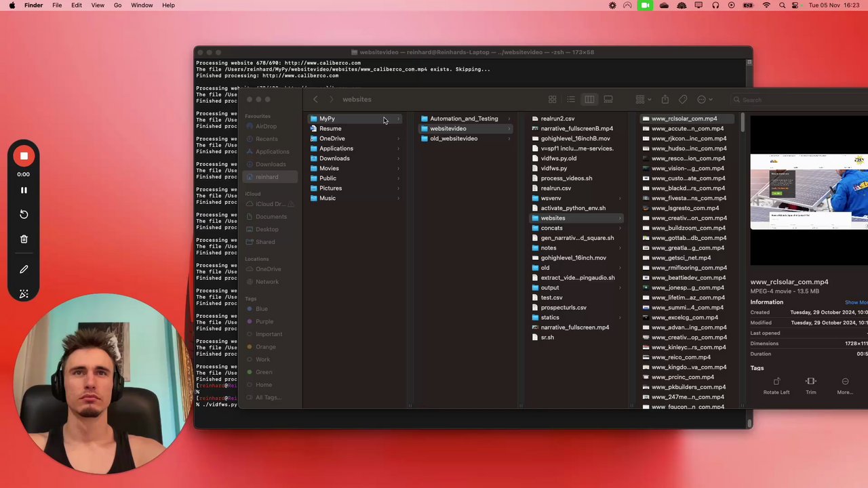The width and height of the screenshot is (868, 488).
Task: Switch Finder to icon view
Action: point(553,100)
